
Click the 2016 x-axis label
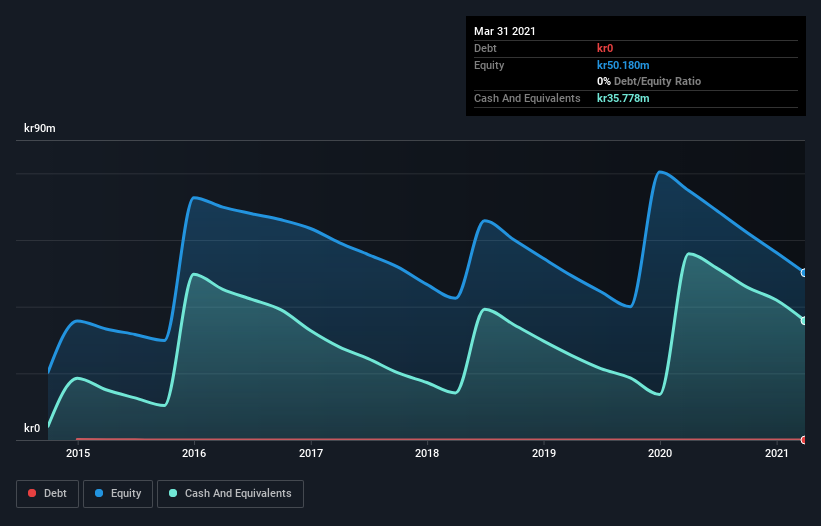pos(194,453)
